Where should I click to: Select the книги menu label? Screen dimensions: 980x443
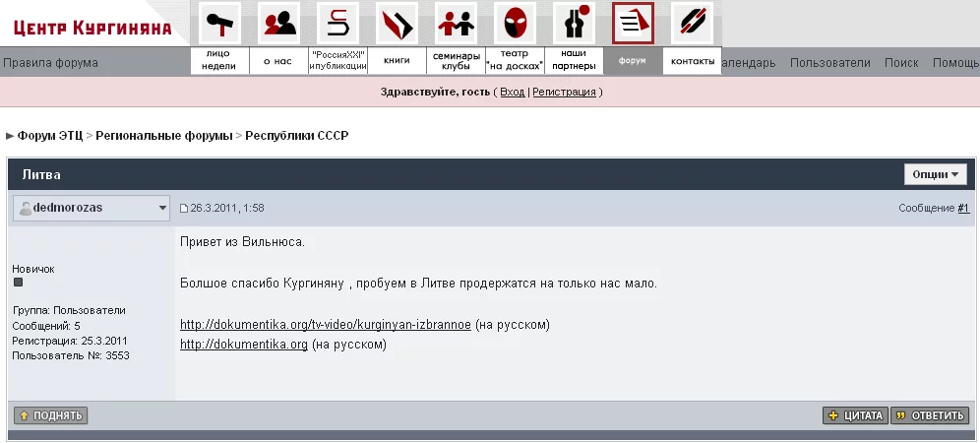point(397,61)
